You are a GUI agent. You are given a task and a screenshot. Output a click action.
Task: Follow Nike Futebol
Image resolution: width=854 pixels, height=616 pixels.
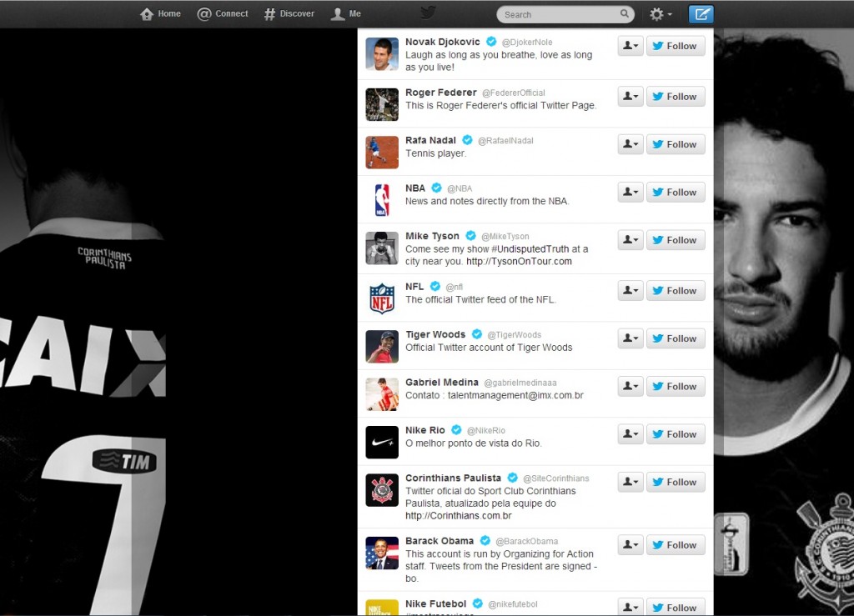(x=676, y=608)
